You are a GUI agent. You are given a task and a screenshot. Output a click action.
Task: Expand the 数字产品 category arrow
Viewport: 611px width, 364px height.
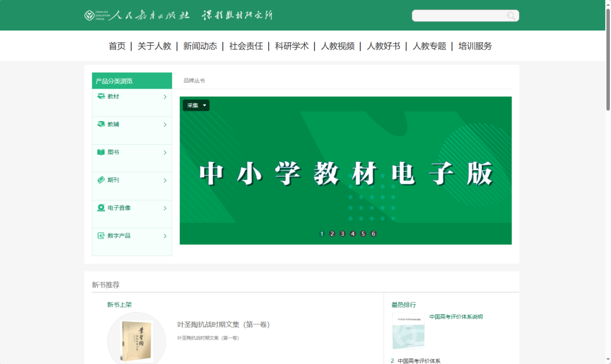click(x=165, y=236)
